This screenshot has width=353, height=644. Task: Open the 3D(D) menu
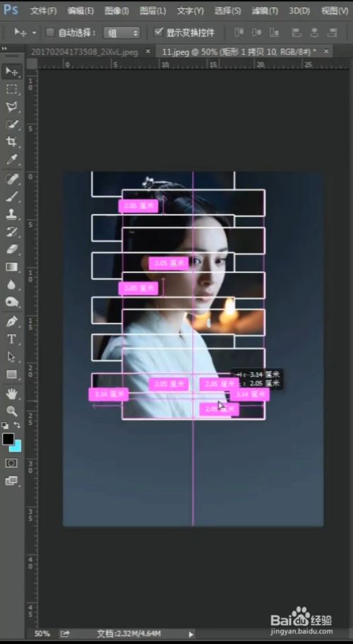[299, 11]
